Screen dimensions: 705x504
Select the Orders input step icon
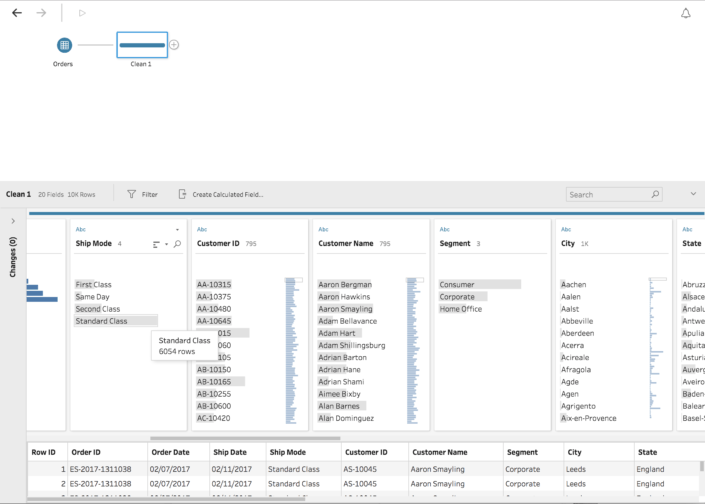pyautogui.click(x=64, y=45)
